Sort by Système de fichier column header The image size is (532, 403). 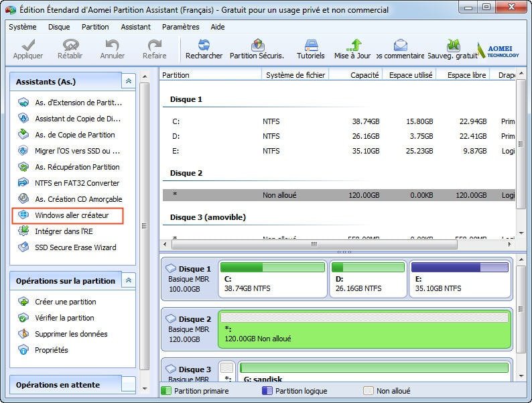[x=295, y=74]
